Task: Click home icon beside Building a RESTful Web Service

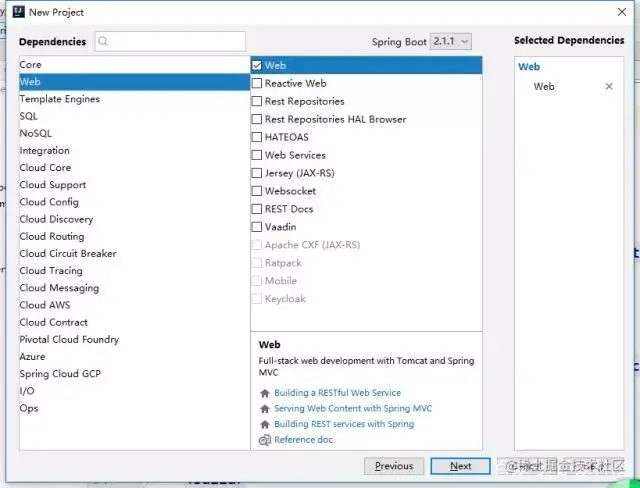Action: click(265, 393)
